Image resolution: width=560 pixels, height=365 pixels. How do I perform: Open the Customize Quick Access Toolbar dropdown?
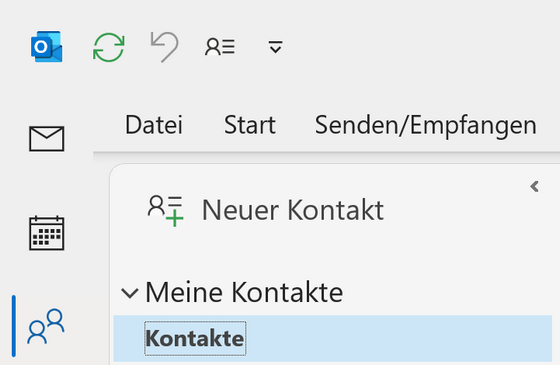275,47
